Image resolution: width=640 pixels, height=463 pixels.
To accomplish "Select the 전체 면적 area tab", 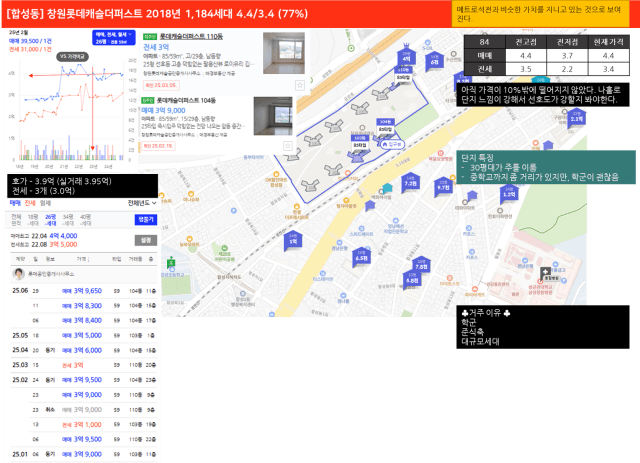I will point(16,220).
